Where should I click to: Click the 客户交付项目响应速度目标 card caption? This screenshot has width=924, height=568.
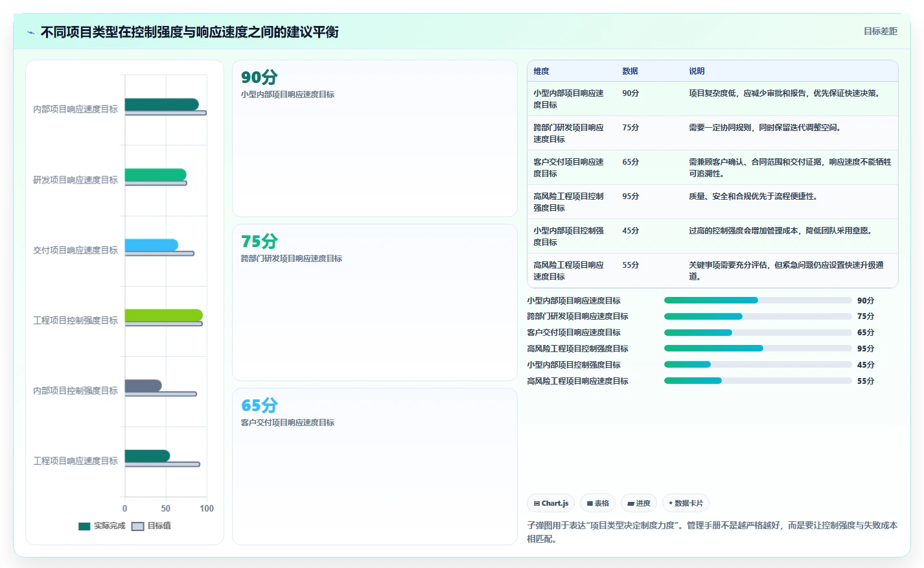288,423
